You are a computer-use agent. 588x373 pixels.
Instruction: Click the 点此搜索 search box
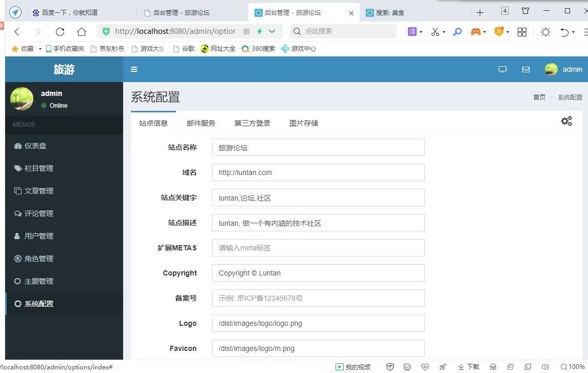click(x=343, y=31)
